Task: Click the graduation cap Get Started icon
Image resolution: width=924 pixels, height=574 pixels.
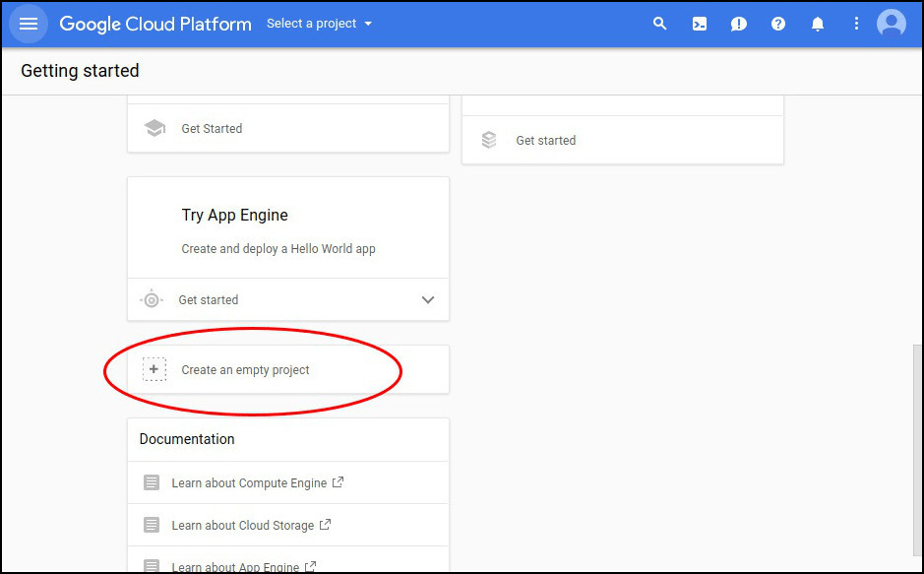Action: coord(154,128)
